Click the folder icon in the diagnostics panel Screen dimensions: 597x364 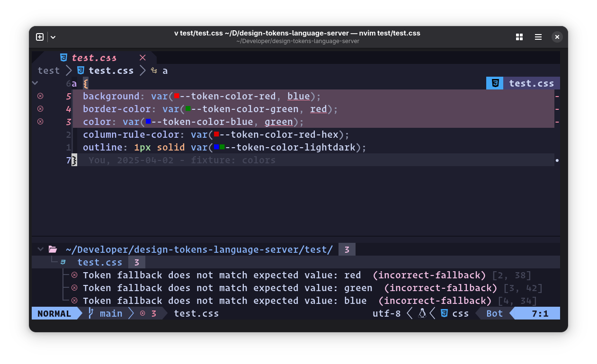pos(53,249)
